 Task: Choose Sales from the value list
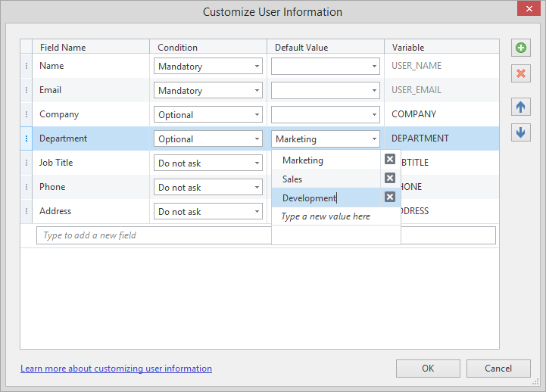[326, 179]
